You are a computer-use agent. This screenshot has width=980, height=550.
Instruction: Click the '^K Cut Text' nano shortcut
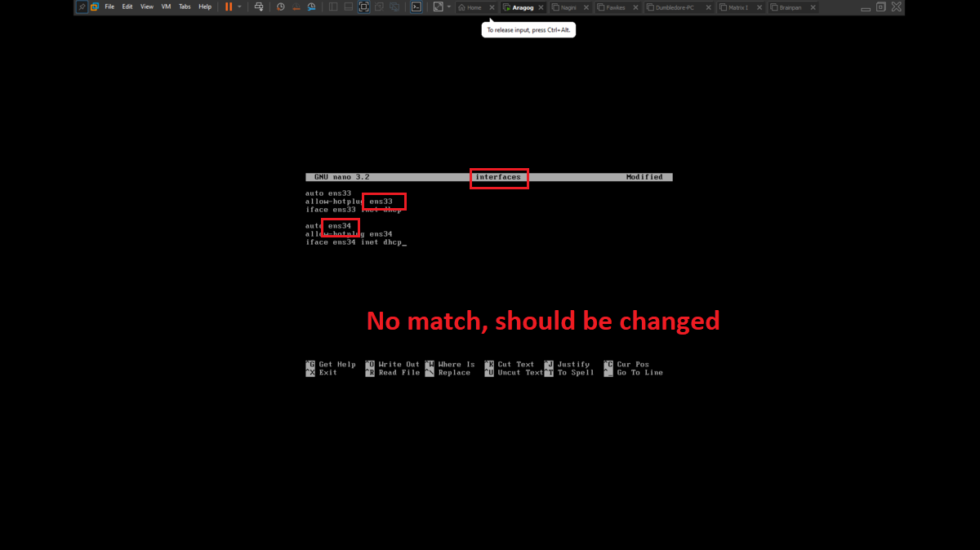510,365
